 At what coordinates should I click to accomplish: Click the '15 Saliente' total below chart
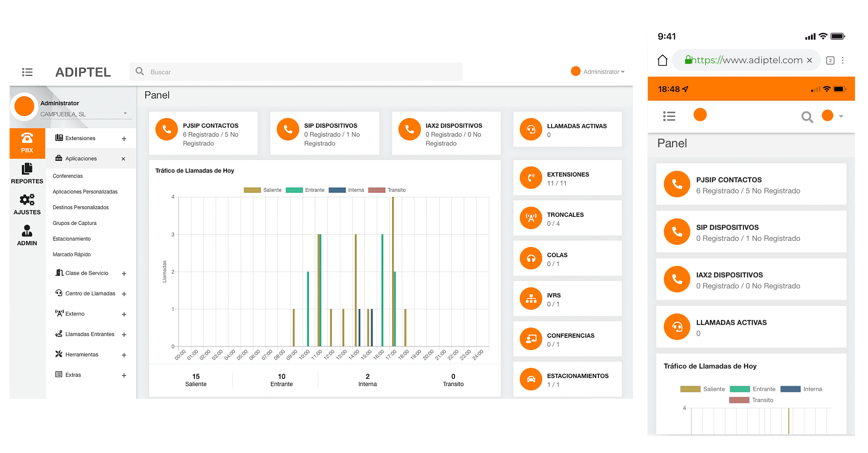(196, 380)
